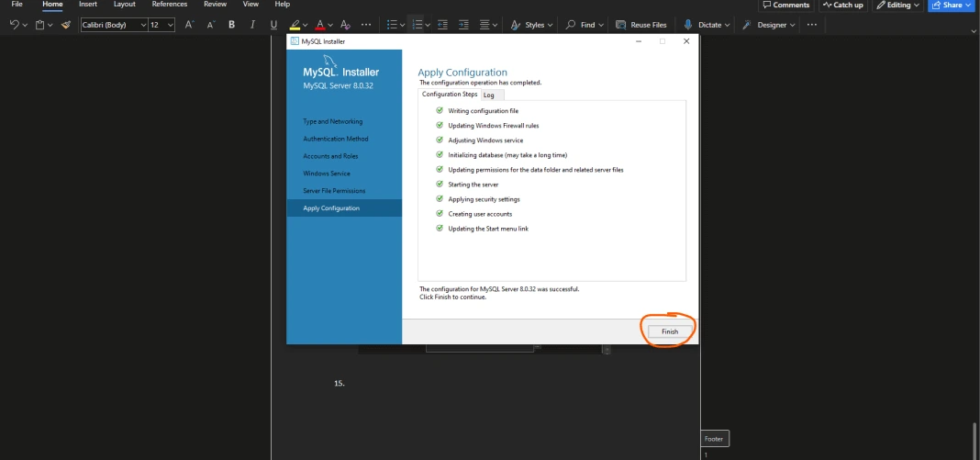Expand the alignment options arrow

click(495, 25)
